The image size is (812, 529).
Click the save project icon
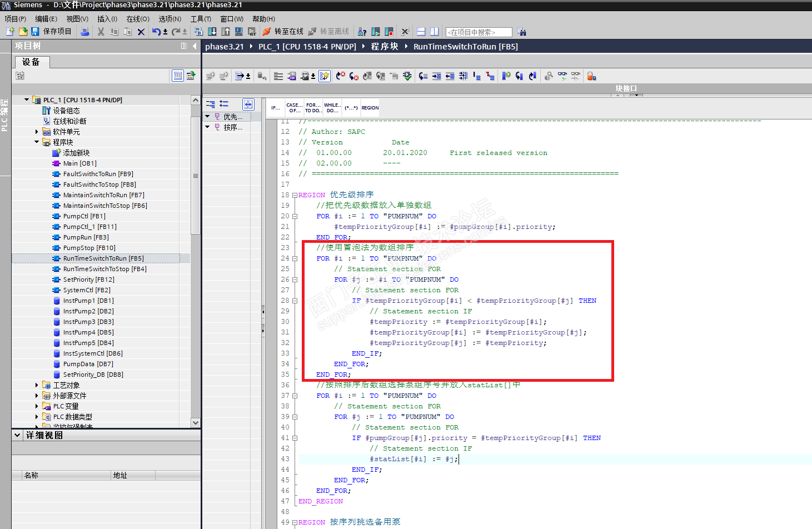(35, 32)
